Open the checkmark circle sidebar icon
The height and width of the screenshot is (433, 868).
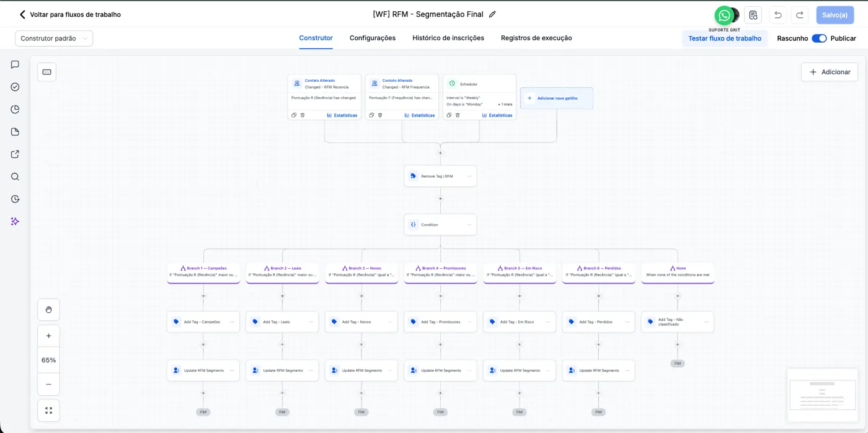click(15, 87)
